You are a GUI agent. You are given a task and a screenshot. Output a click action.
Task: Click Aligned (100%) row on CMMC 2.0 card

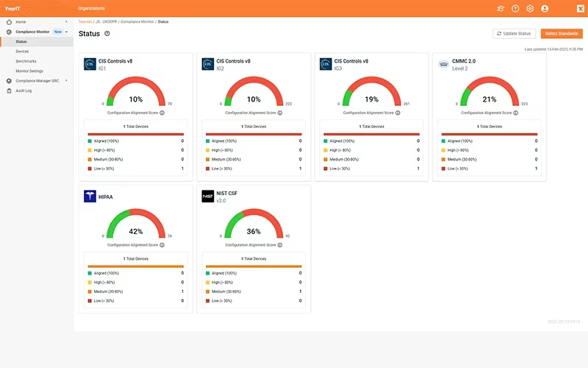(x=490, y=141)
